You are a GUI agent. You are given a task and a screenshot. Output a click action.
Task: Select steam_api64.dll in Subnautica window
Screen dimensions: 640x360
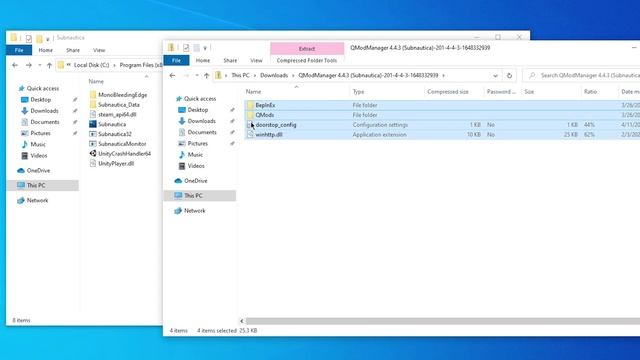tap(117, 115)
